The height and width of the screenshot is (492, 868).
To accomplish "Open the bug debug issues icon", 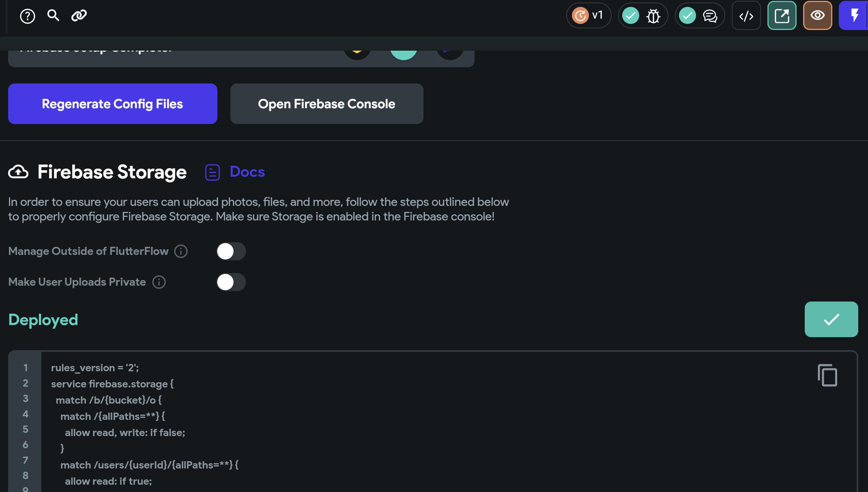I will tap(653, 16).
